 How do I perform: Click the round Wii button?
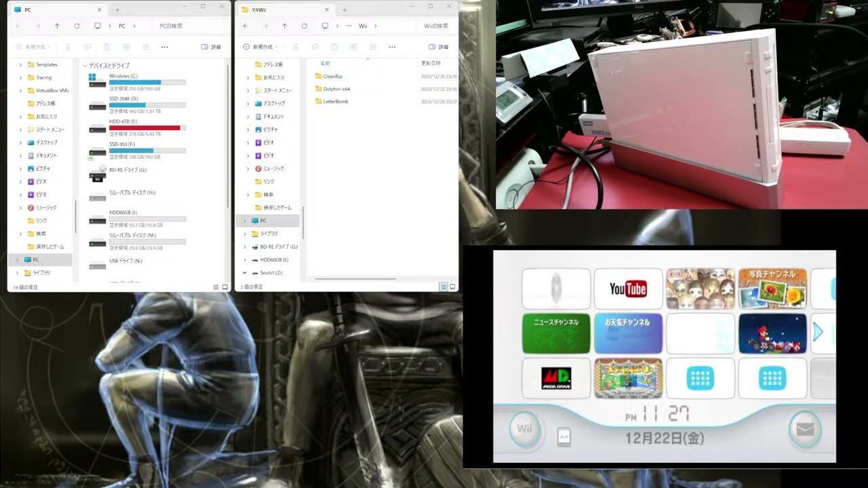[525, 429]
